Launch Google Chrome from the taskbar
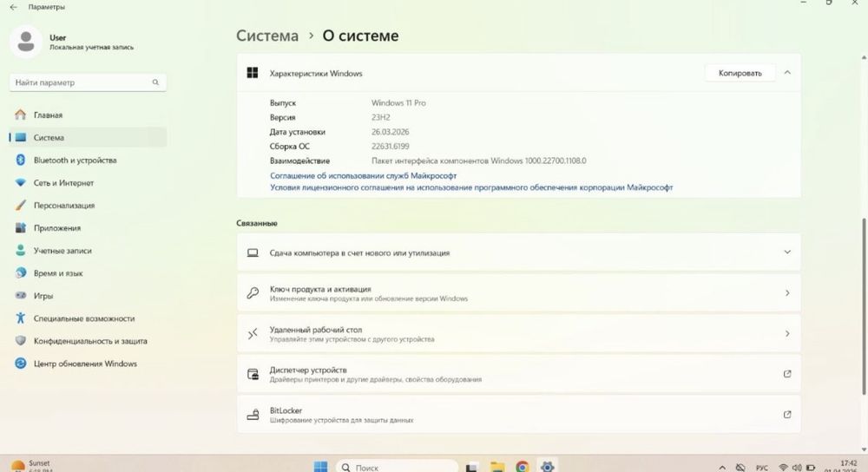This screenshot has height=472, width=868. point(522,467)
